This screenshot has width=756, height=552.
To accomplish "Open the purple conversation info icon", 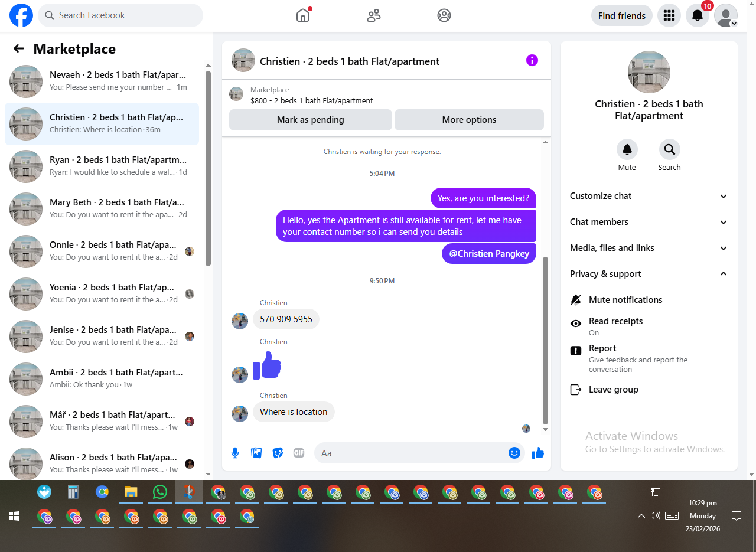I will (x=532, y=60).
